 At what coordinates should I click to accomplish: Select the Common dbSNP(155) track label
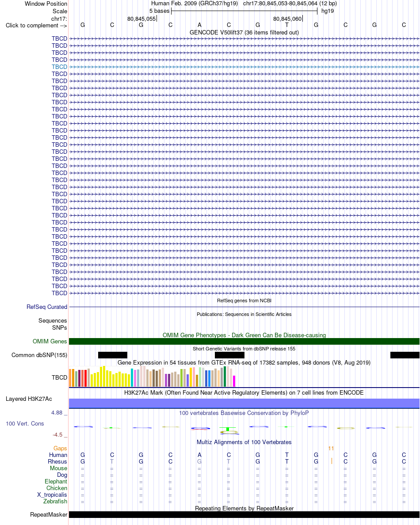coord(39,355)
